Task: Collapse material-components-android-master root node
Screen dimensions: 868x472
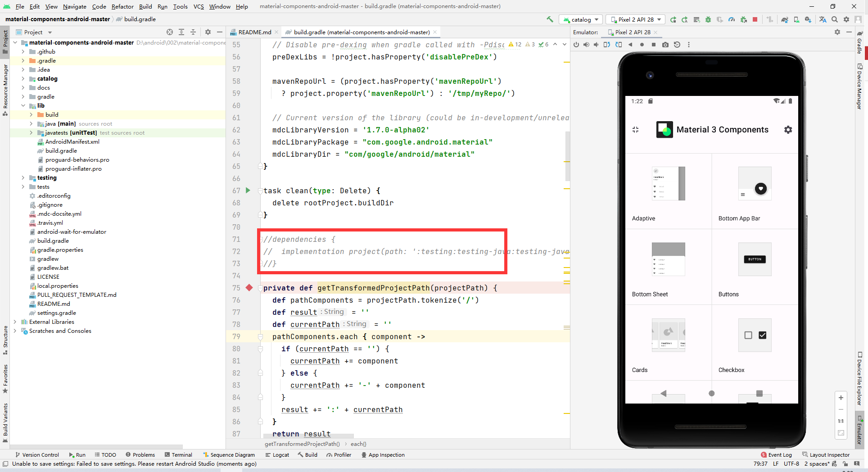Action: coord(15,43)
